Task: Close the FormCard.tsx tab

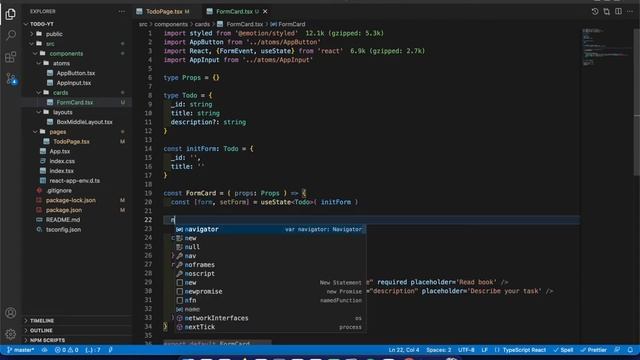Action: [265, 11]
